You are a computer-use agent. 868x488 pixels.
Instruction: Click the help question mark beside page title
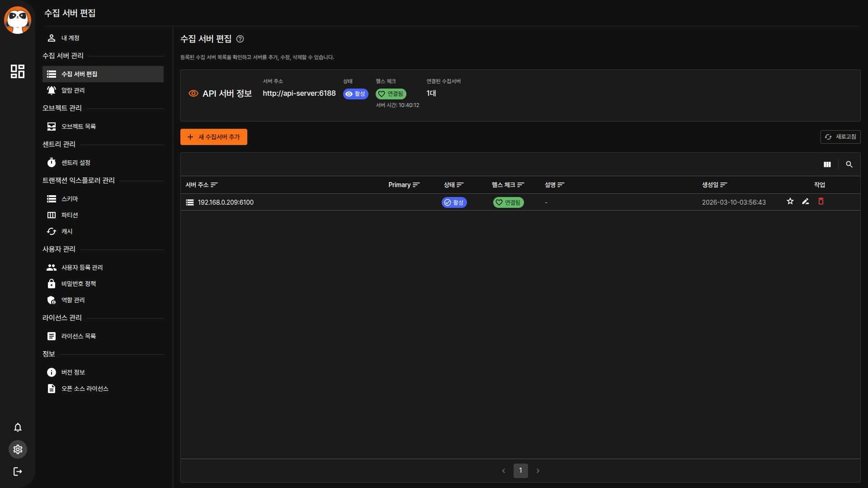(x=240, y=39)
